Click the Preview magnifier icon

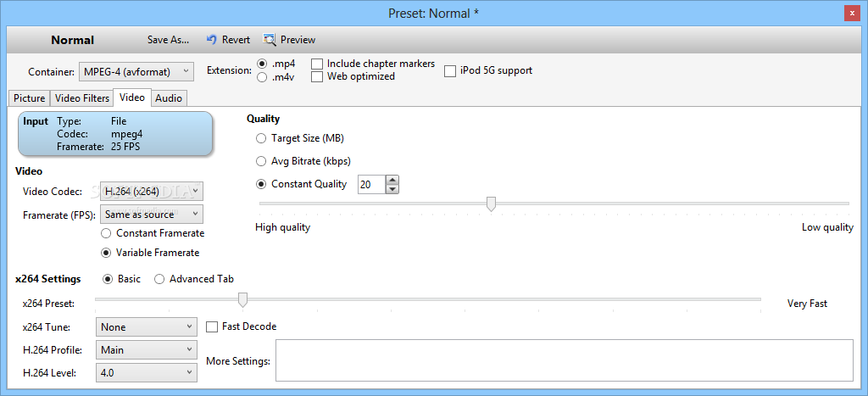pyautogui.click(x=270, y=39)
